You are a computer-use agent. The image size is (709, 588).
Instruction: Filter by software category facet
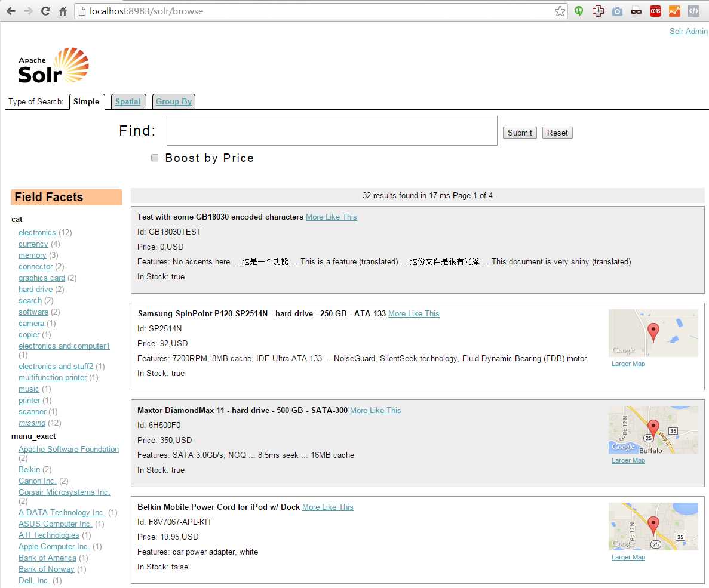(x=33, y=312)
